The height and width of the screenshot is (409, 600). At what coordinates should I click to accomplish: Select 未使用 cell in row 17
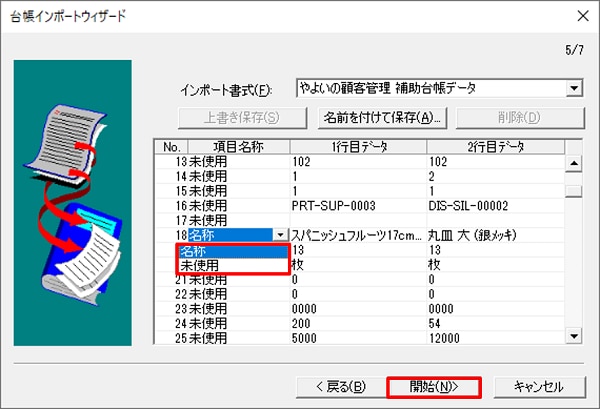pos(239,220)
